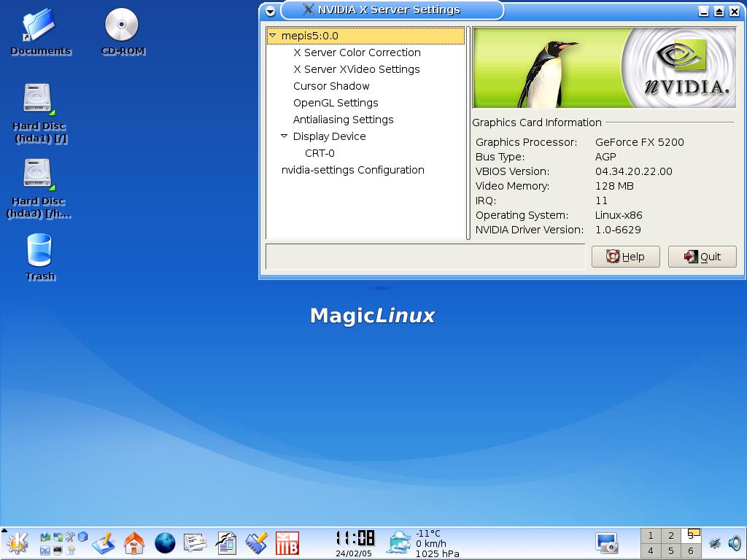Open the screenshot camera tool
Viewport: 747px width, 560px height.
click(x=607, y=542)
